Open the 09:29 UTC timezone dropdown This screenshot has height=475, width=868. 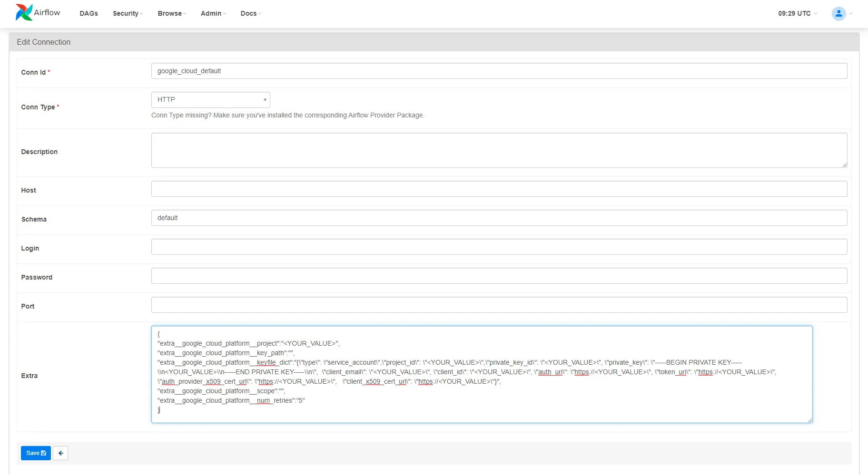(798, 13)
